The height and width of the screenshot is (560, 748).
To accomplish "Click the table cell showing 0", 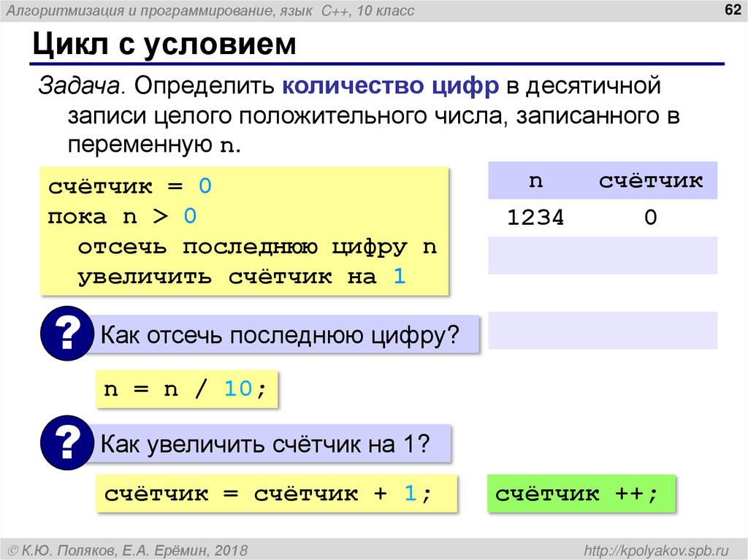I will pos(649,217).
